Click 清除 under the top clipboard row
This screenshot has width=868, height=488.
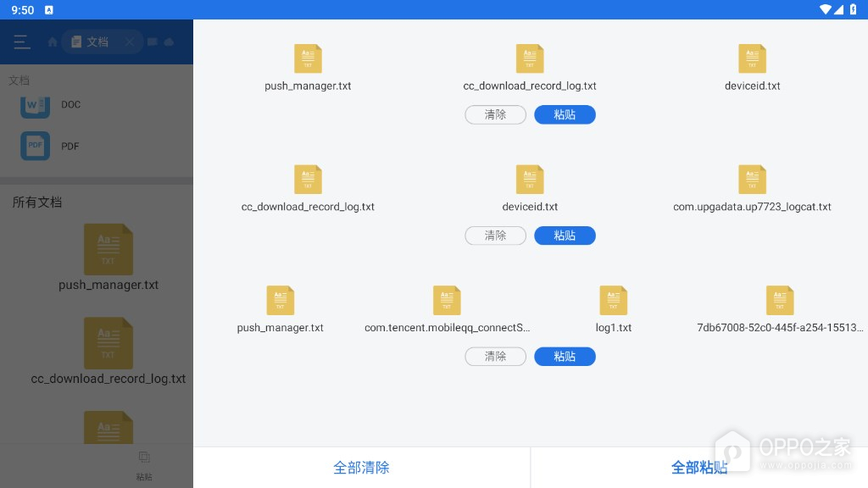coord(495,114)
